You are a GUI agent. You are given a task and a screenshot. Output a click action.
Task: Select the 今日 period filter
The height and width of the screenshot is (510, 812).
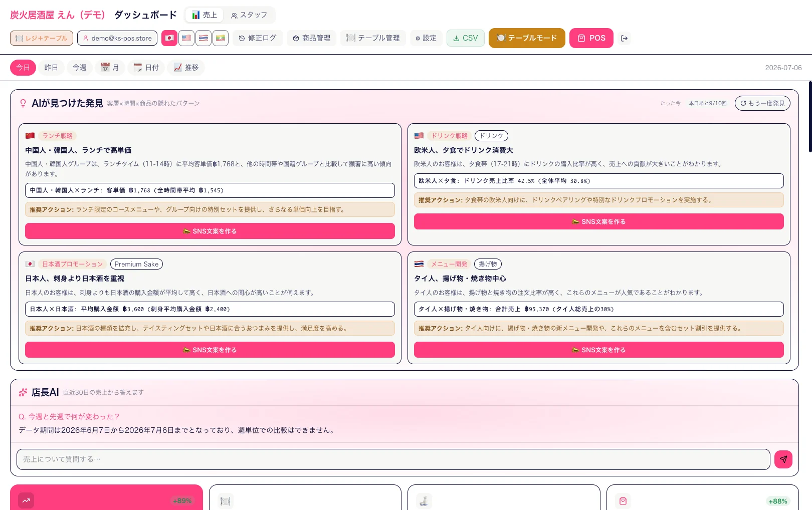pos(23,68)
